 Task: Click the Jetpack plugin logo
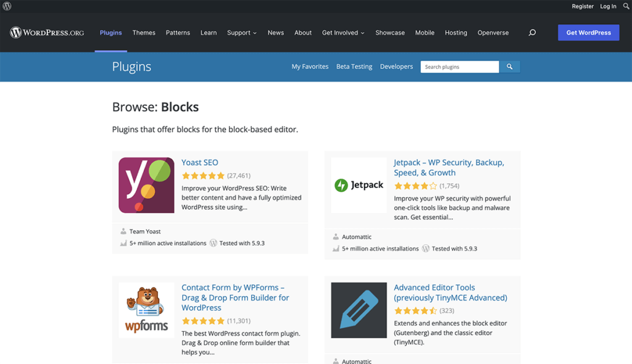click(359, 185)
